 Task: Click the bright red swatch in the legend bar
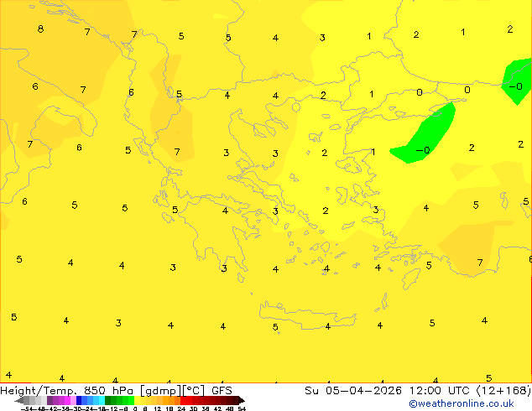click(x=183, y=400)
